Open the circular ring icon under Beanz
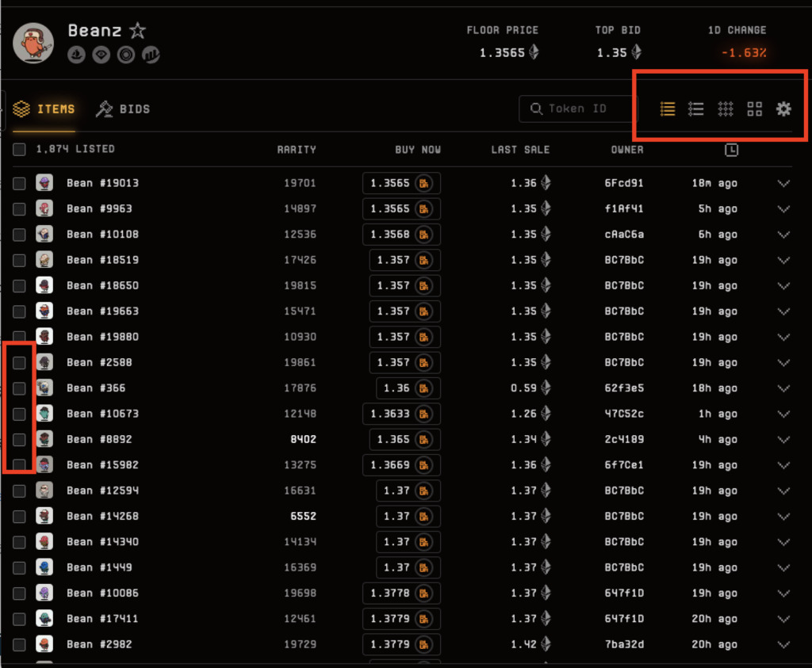Image resolution: width=812 pixels, height=668 pixels. pyautogui.click(x=126, y=55)
